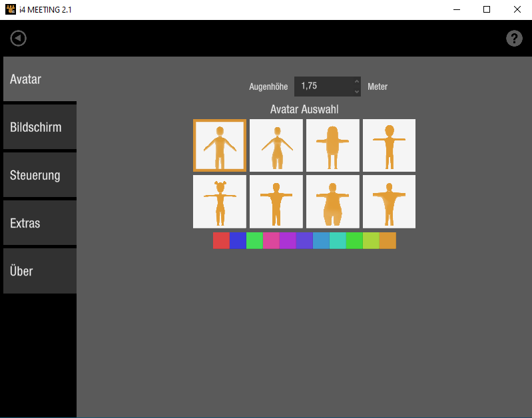Choose the long-haired avatar silhouette
This screenshot has width=532, height=418.
(332, 145)
